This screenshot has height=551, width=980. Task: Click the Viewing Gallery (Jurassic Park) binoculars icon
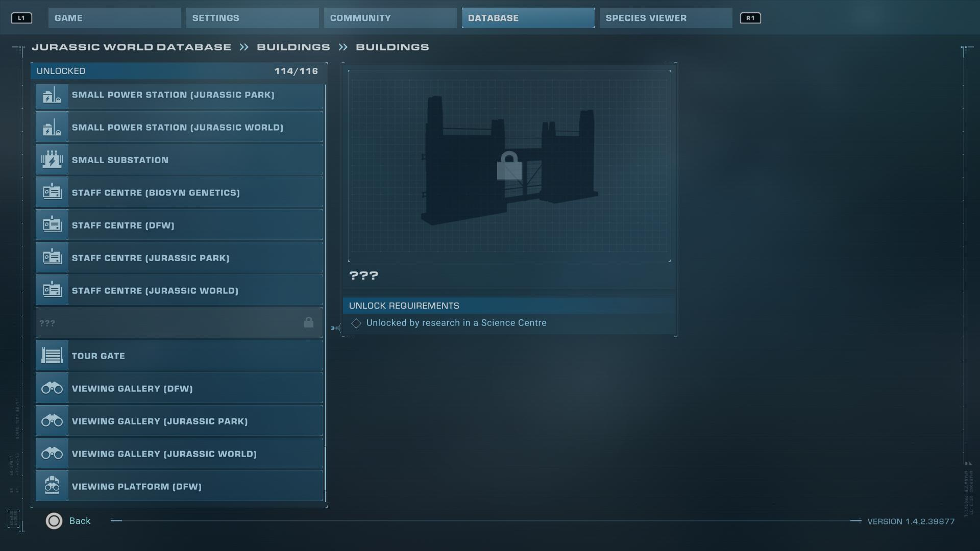point(52,421)
